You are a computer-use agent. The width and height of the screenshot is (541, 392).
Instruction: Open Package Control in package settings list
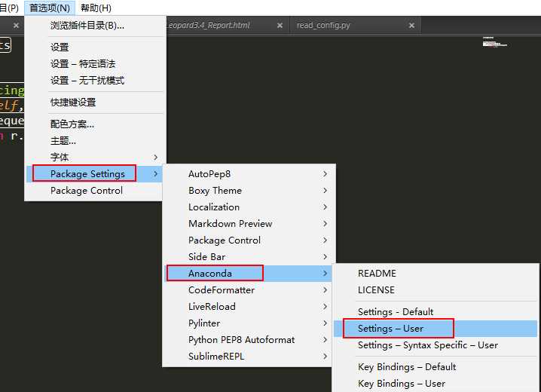(x=248, y=240)
